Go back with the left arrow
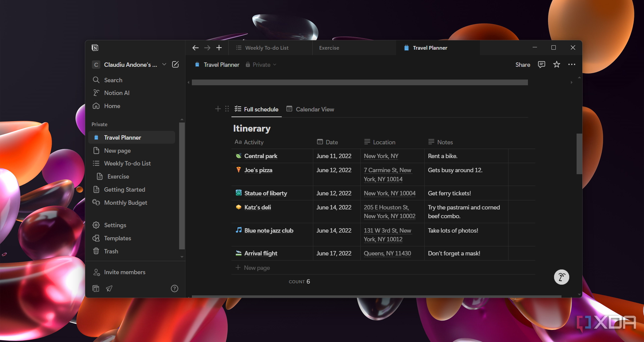644x342 pixels. (x=196, y=48)
